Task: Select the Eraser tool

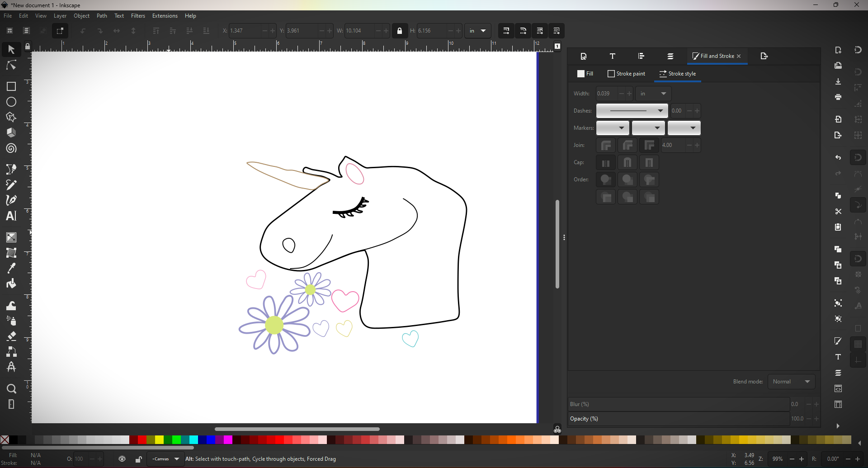Action: pyautogui.click(x=11, y=336)
